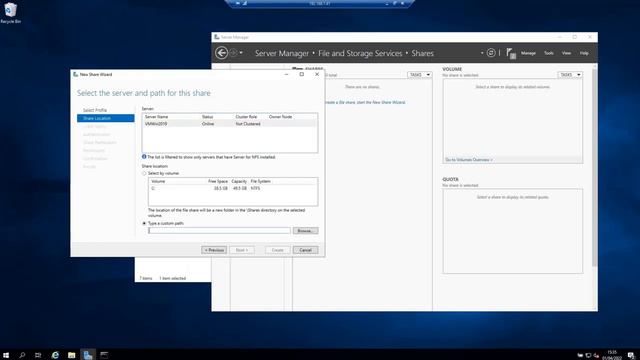Switch to Server Manager taskbar icon

coord(88,355)
